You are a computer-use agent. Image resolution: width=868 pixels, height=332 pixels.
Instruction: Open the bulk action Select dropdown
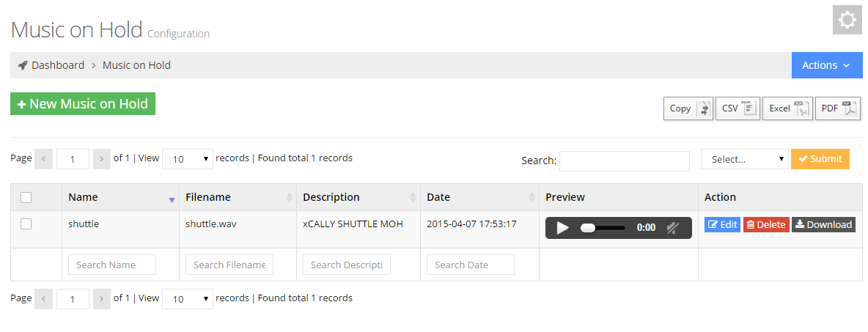click(744, 159)
